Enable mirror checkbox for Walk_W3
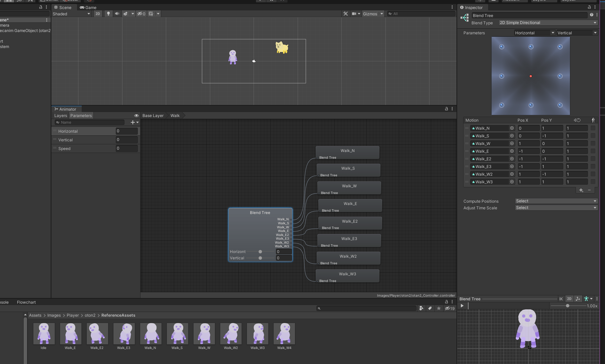The width and height of the screenshot is (605, 364). point(593,182)
